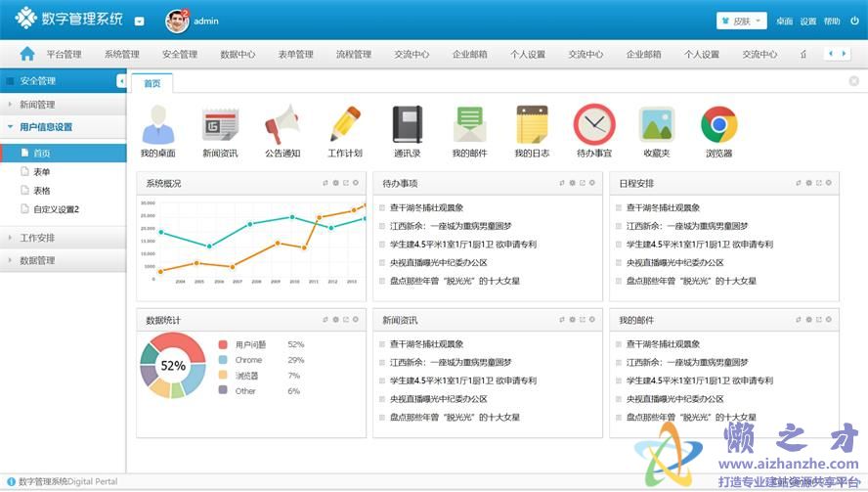Image resolution: width=868 pixels, height=492 pixels.
Task: Click the 帮助 link in the header
Action: (x=832, y=22)
